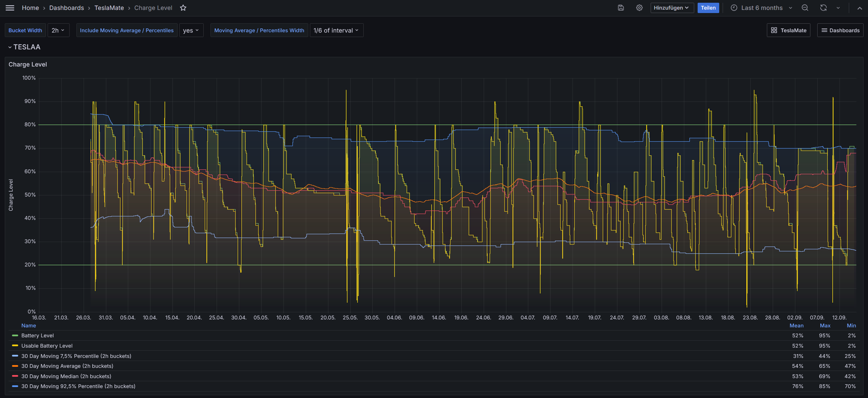Refresh the dashboard
This screenshot has height=398, width=868.
(823, 8)
